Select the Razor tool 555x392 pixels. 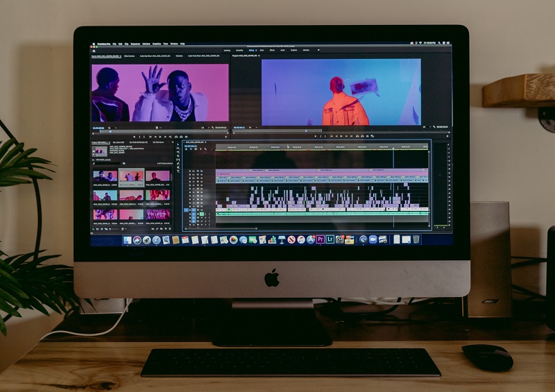pos(178,155)
